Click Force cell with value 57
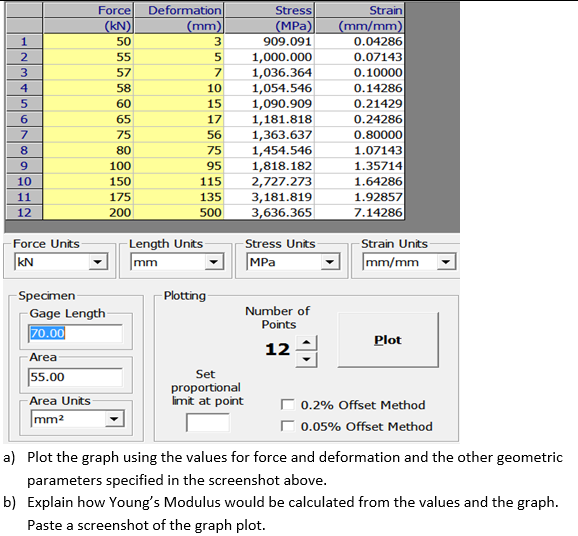Viewport: 578px width, 536px height. tap(88, 72)
